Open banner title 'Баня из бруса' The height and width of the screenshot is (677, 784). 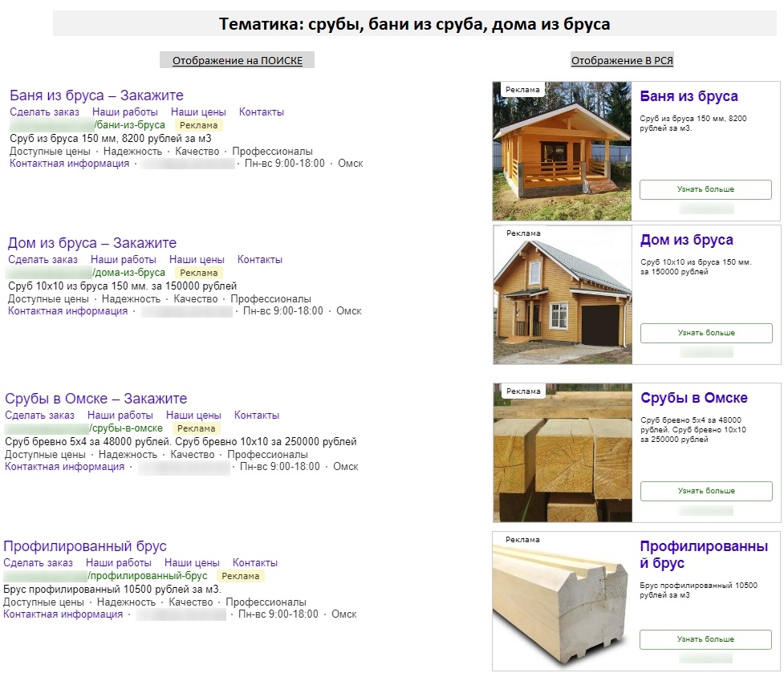click(x=689, y=96)
